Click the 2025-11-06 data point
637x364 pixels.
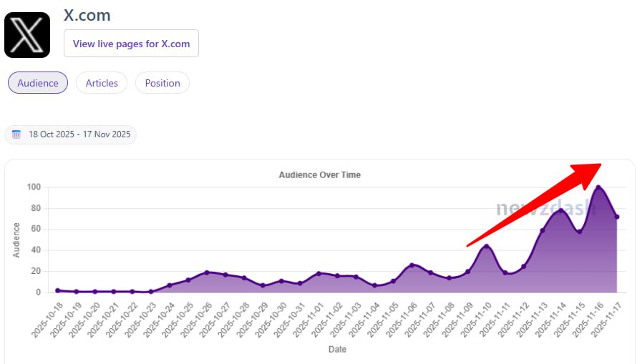point(412,265)
